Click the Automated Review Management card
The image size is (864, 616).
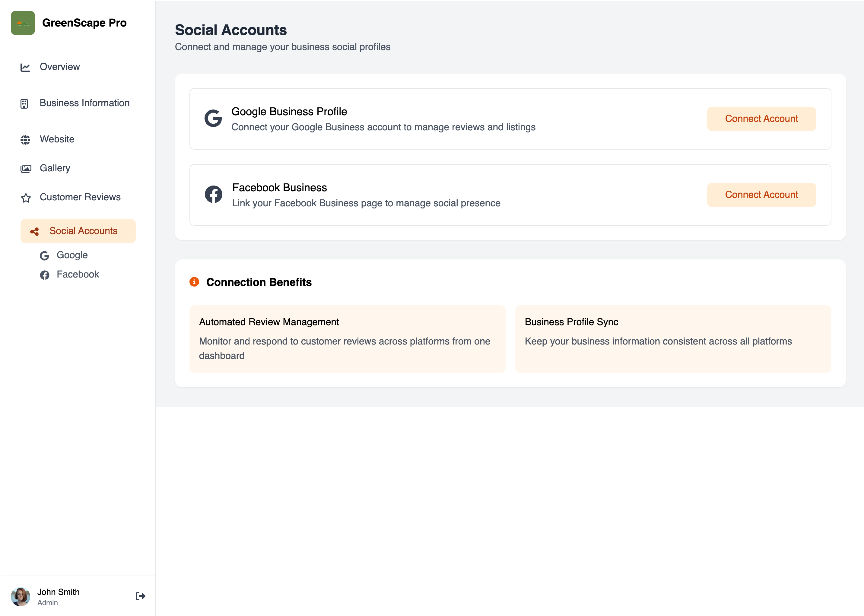347,339
